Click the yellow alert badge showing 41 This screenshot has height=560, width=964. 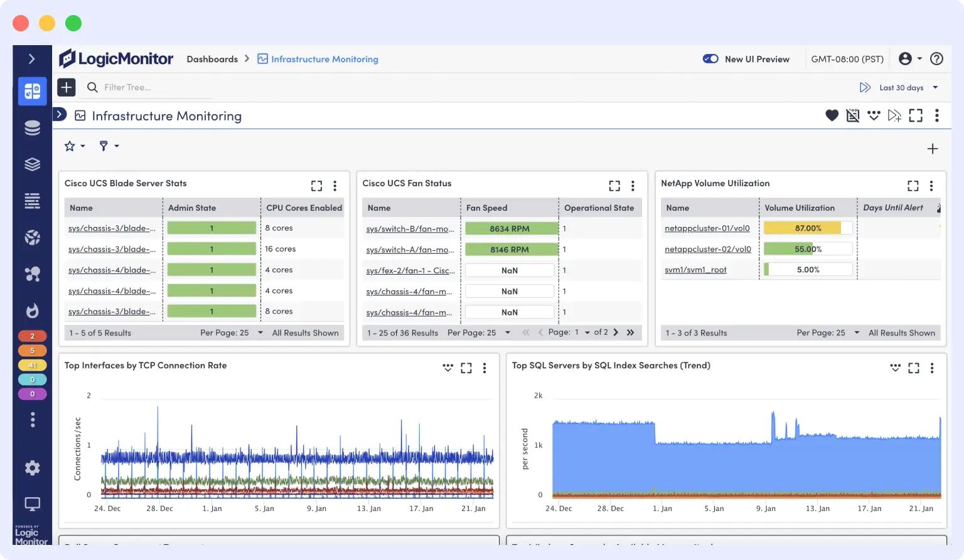(x=32, y=365)
